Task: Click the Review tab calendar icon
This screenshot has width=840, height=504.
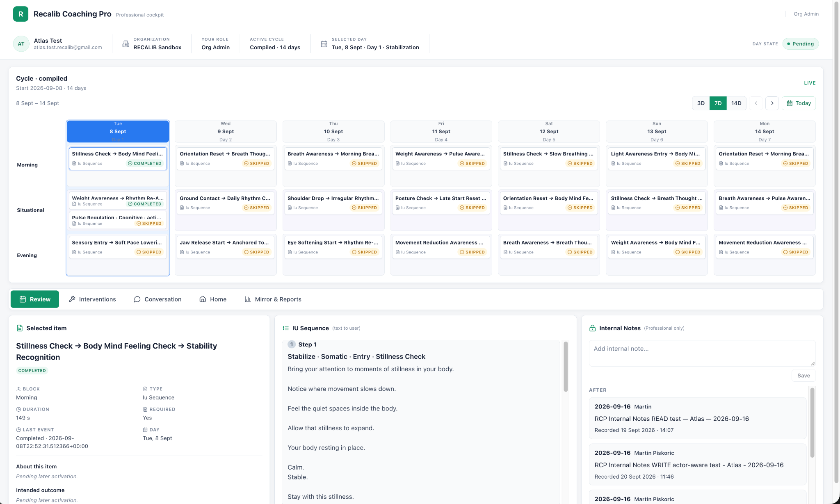Action: 23,299
